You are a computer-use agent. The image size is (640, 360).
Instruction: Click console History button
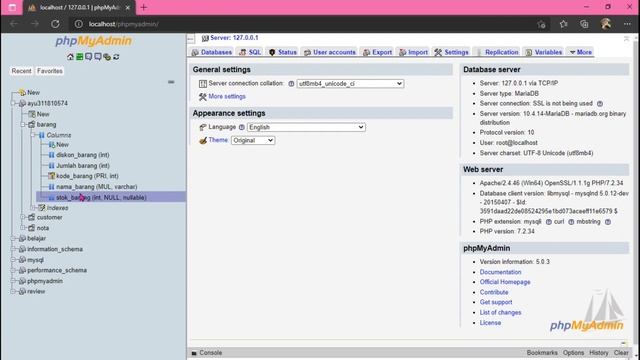(598, 353)
